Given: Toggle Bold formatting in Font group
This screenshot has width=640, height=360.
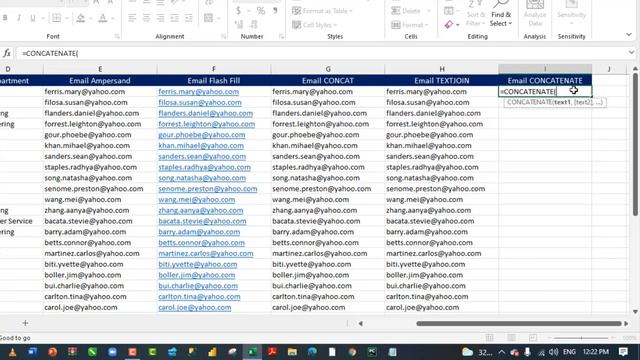Looking at the screenshot, I should (x=5, y=18).
